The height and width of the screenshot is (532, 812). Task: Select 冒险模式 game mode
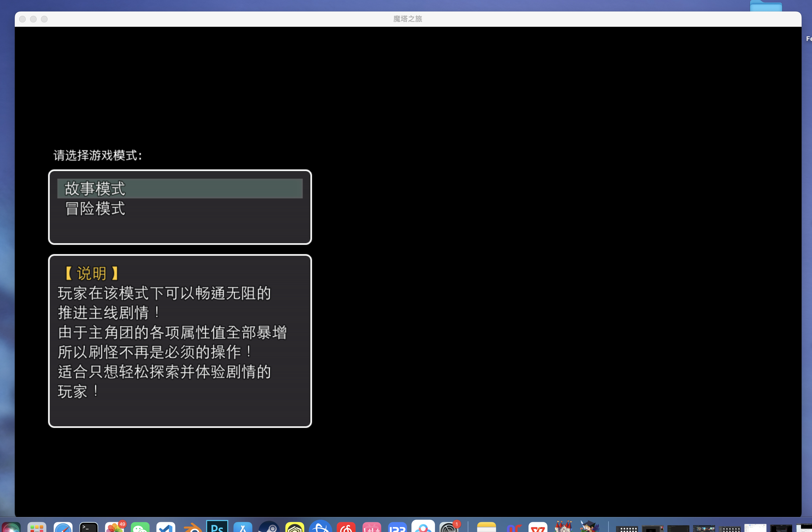(x=180, y=208)
